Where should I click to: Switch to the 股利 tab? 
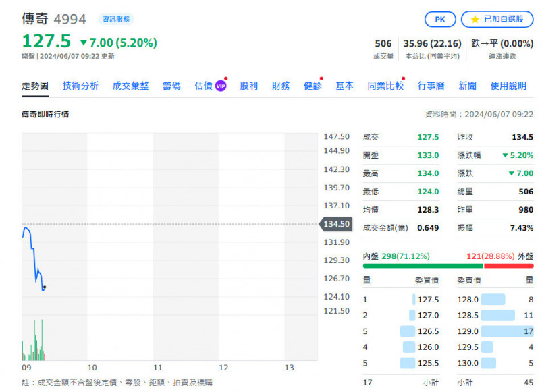[x=249, y=86]
